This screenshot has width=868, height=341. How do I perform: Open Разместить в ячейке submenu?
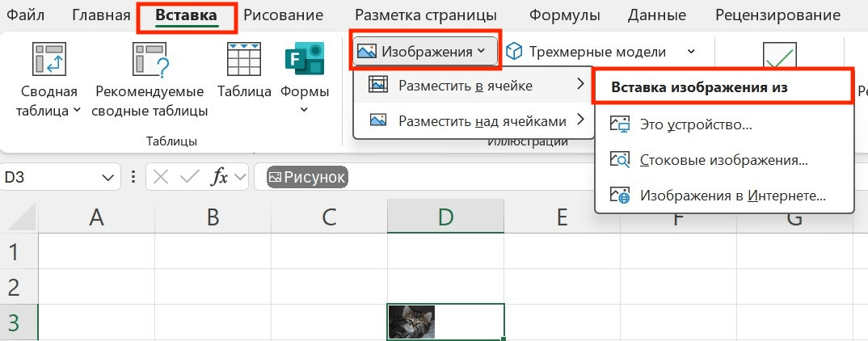pyautogui.click(x=474, y=86)
